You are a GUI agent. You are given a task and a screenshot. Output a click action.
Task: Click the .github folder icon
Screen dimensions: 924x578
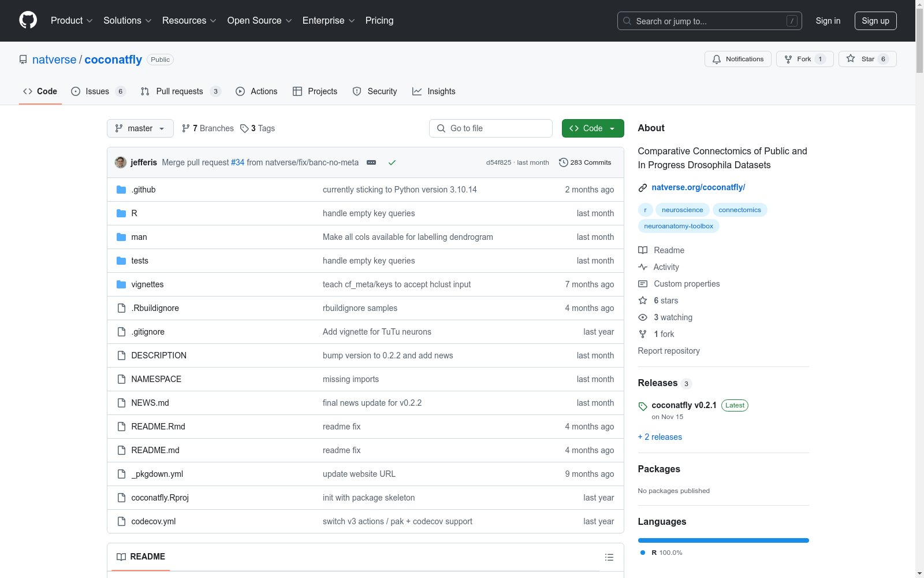coord(121,190)
